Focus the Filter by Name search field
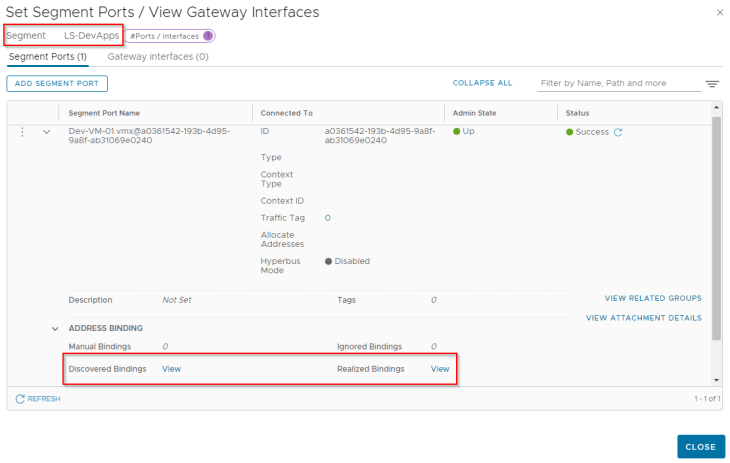The image size is (730, 463). click(619, 83)
